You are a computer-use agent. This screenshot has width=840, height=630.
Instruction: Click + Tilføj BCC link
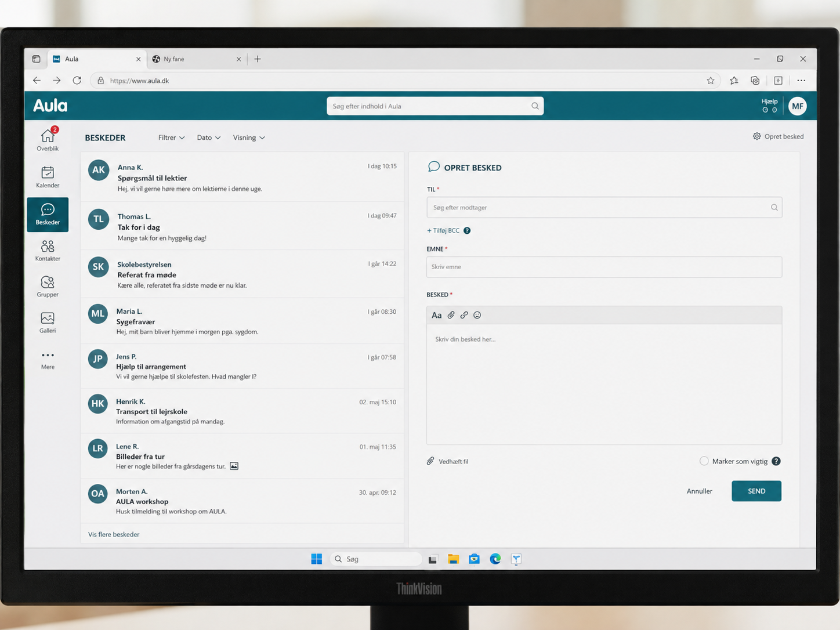click(443, 230)
